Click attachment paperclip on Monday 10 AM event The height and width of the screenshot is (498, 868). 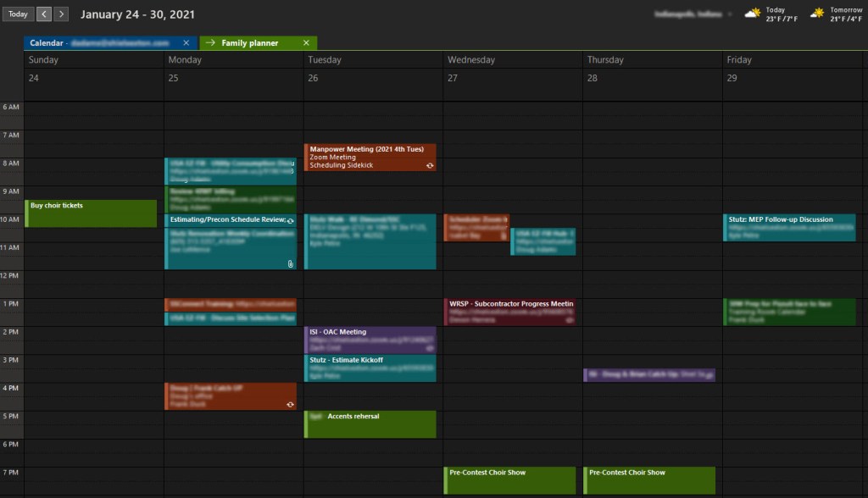[x=290, y=263]
